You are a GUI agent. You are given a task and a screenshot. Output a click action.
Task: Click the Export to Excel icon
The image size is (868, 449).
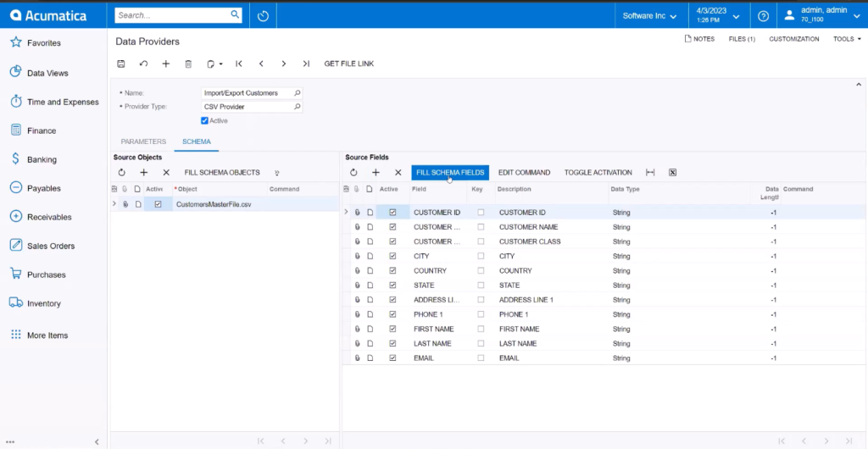672,173
